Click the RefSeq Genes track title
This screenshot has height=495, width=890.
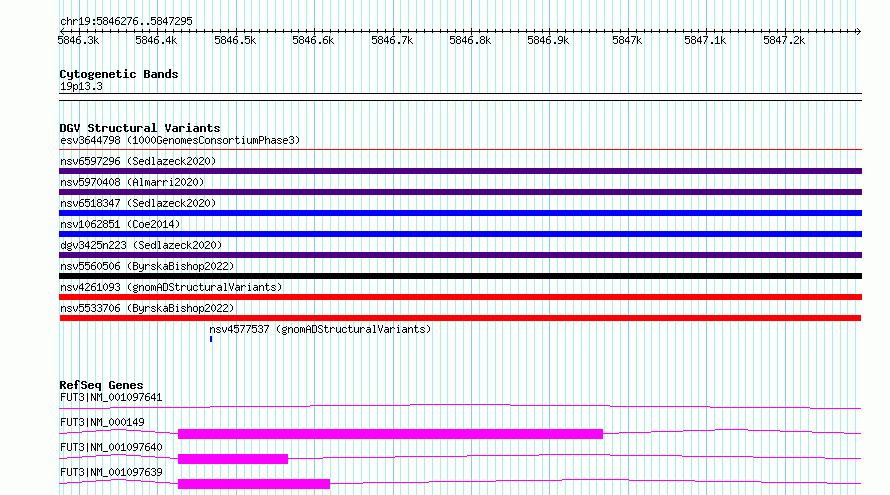101,385
